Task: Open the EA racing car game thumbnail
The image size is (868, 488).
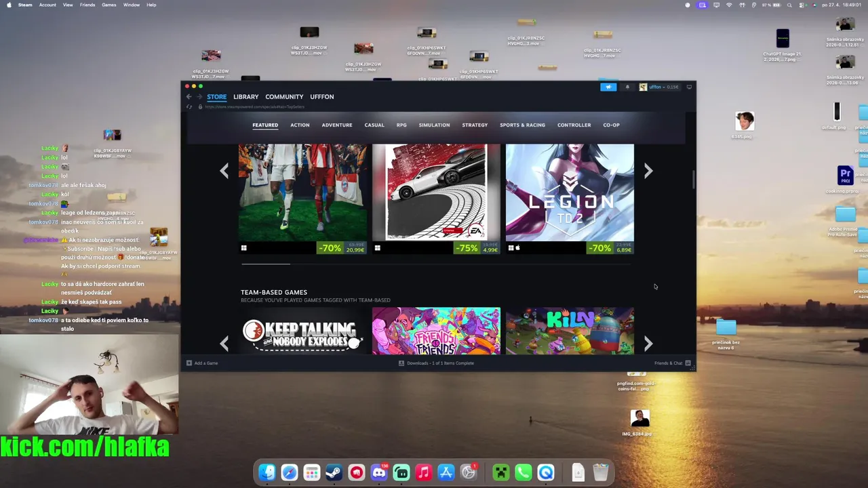Action: click(436, 192)
